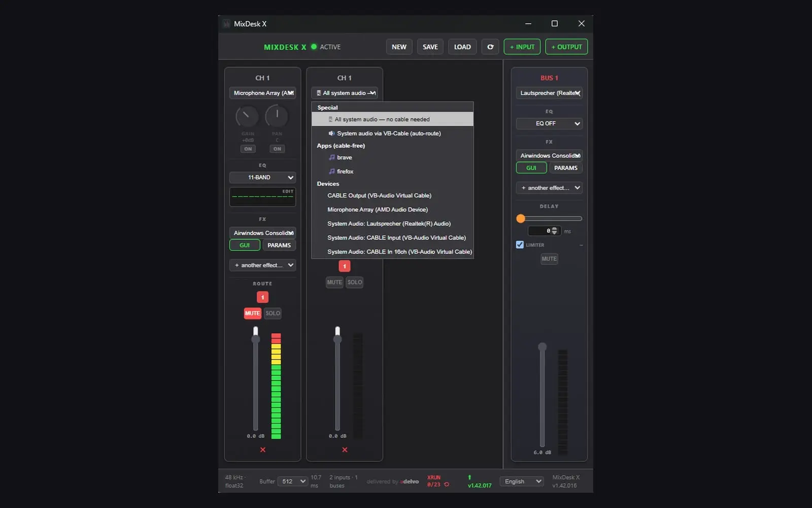Reset the XRUN counter icon
The image size is (812, 508).
[447, 485]
